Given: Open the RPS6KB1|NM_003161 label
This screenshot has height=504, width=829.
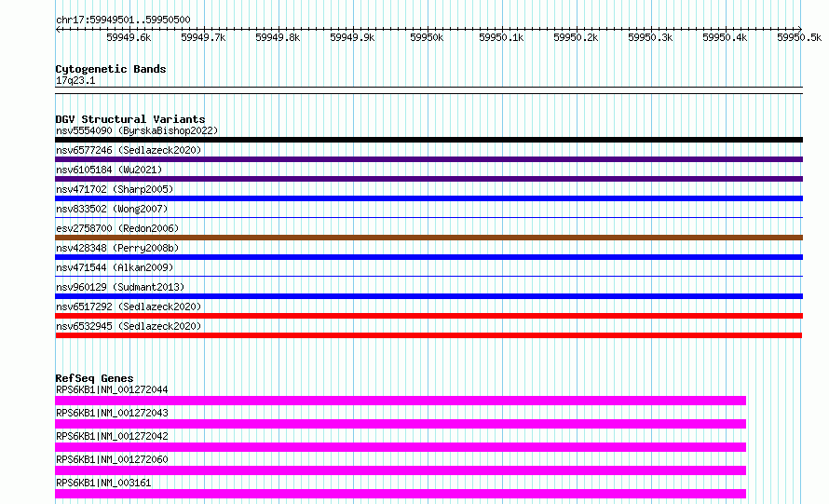Looking at the screenshot, I should [103, 483].
